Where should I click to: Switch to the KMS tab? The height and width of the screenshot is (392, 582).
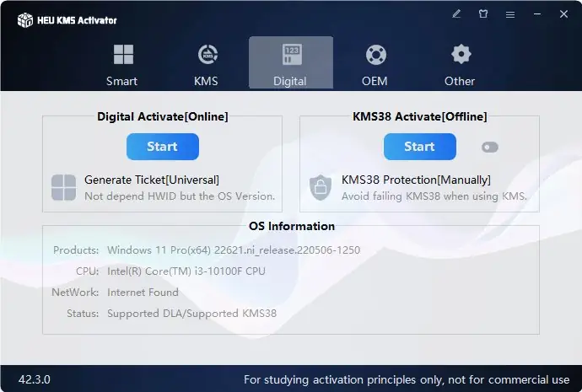point(207,65)
